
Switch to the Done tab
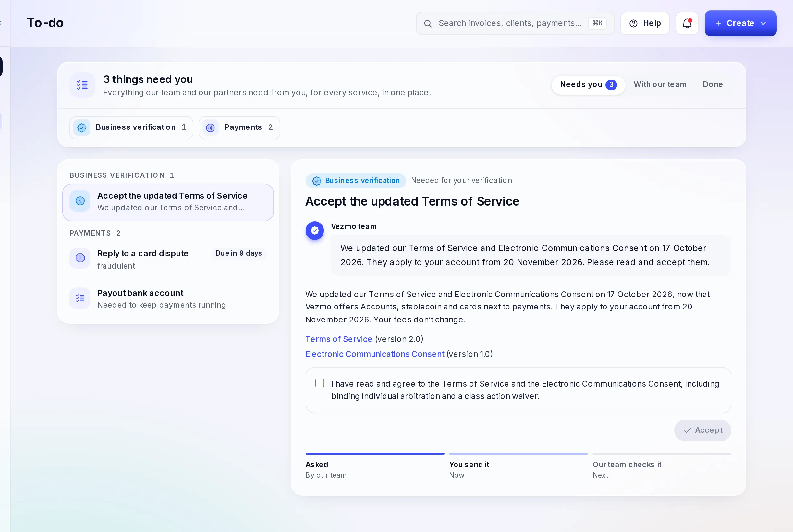click(713, 84)
